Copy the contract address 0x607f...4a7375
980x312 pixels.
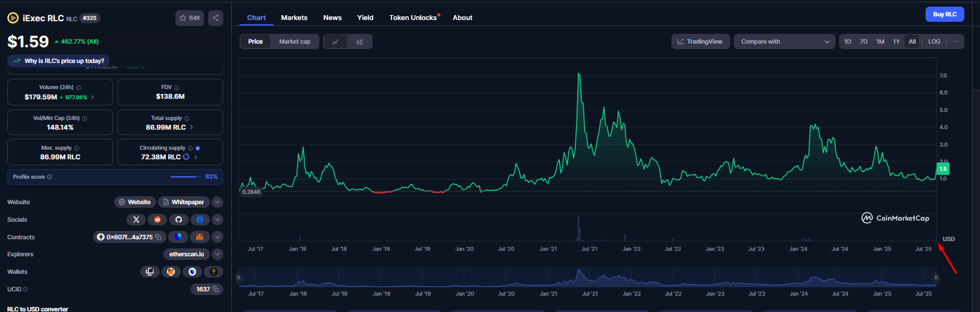[x=158, y=237]
